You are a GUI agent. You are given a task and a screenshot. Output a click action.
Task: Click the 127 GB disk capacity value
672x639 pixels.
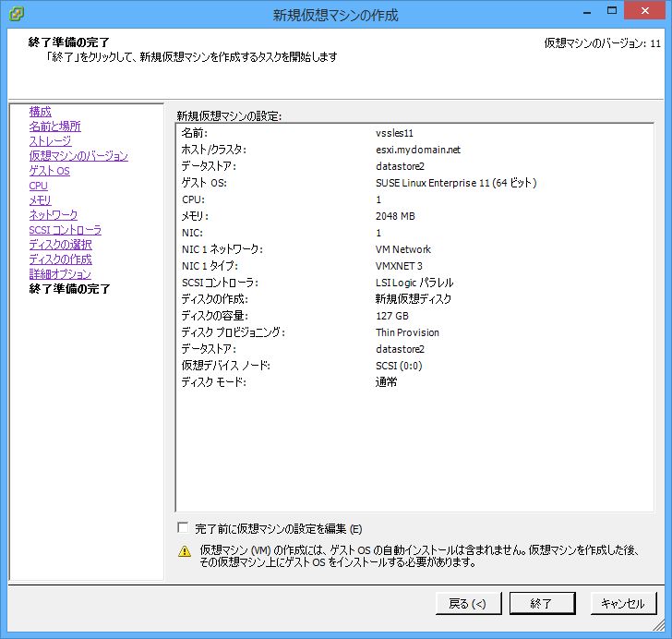tap(392, 316)
